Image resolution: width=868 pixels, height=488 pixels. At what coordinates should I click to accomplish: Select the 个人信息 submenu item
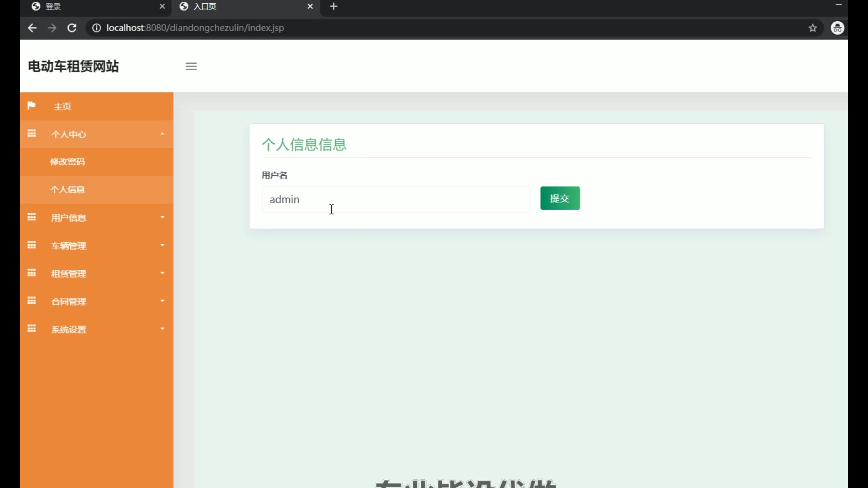(x=68, y=190)
